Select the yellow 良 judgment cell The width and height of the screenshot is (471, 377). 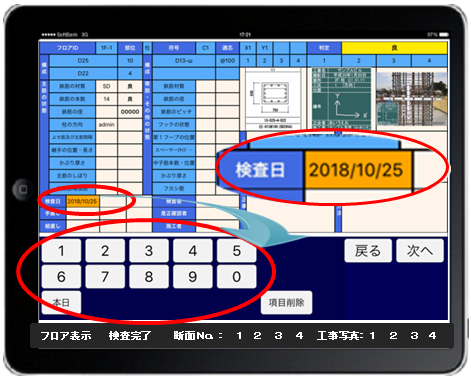tap(394, 48)
